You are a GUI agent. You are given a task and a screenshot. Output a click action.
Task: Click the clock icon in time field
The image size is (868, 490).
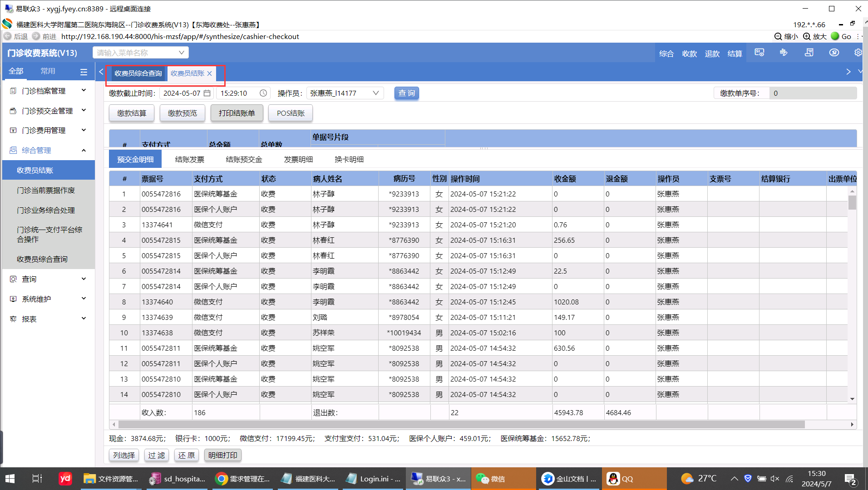coord(263,93)
